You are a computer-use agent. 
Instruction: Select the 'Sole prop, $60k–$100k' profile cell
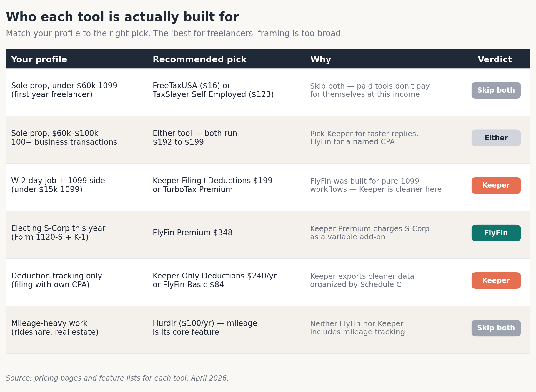click(64, 138)
